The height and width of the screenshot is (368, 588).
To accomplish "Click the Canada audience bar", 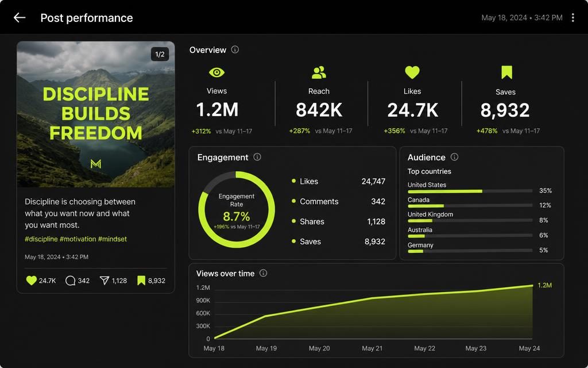I will pyautogui.click(x=470, y=206).
